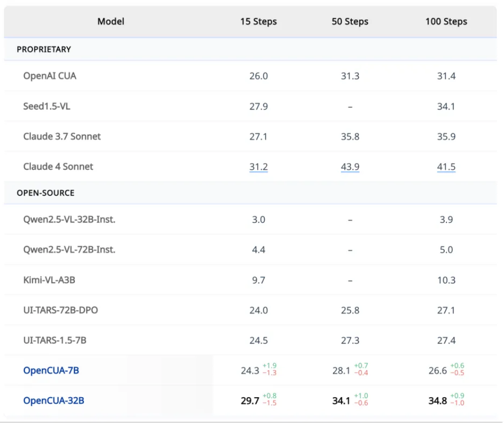Viewport: 504px width, 424px height.
Task: Click the dash in Kimi-VL-A3B's 50 Steps cell
Action: click(350, 281)
